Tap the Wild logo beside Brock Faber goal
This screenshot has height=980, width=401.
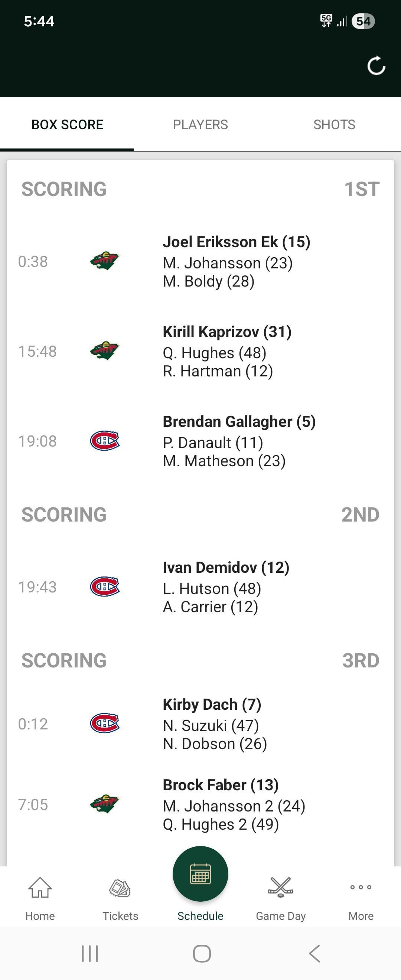(105, 804)
